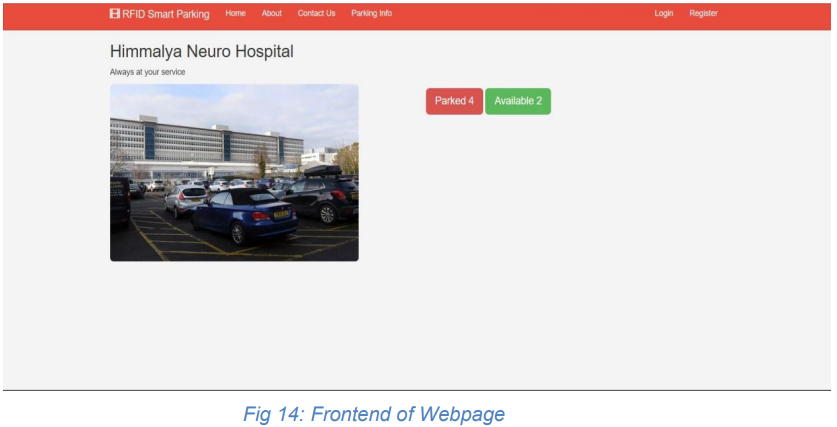837x427 pixels.
Task: Go to the Home page
Action: (235, 13)
